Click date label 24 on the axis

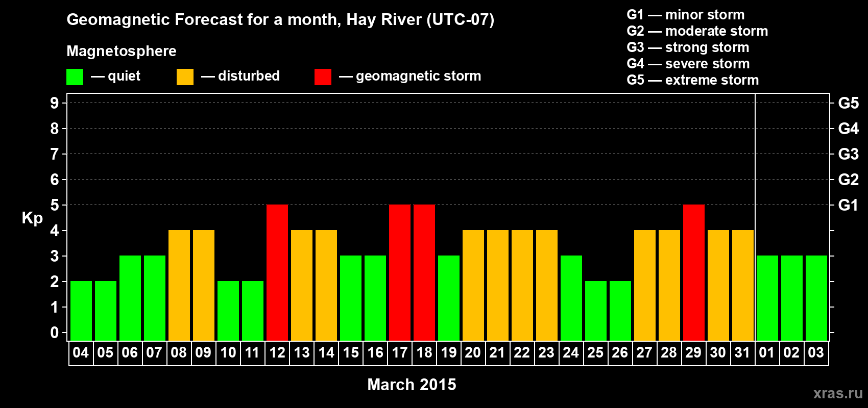pos(571,352)
